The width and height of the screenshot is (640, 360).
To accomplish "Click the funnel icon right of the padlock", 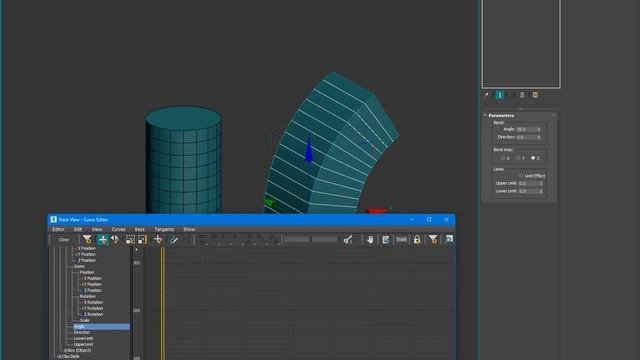I will (x=433, y=240).
